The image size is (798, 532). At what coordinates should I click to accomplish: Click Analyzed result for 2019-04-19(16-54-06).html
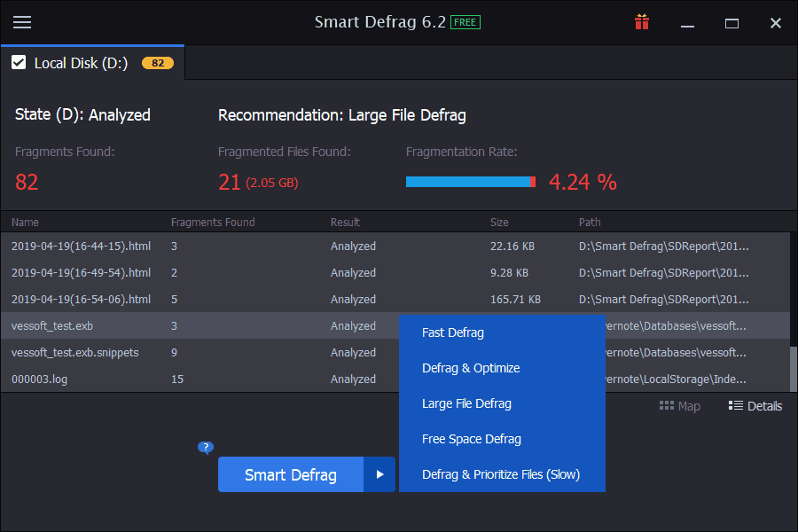(353, 300)
